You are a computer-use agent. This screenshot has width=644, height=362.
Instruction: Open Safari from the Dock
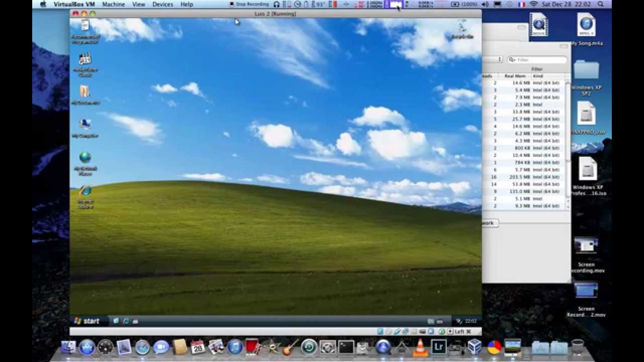(142, 347)
